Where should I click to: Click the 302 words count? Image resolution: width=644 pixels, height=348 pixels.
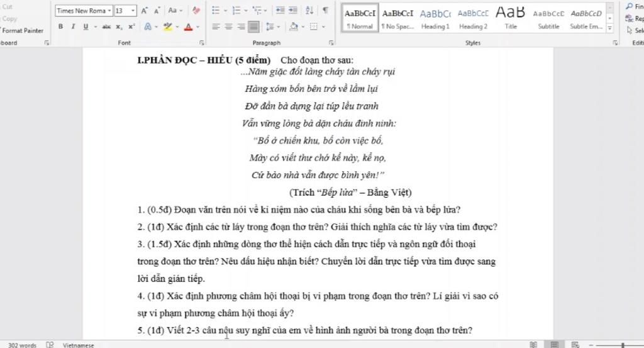coord(22,345)
